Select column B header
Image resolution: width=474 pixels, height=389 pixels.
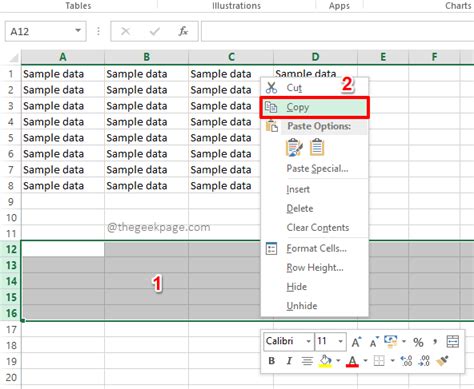click(146, 57)
